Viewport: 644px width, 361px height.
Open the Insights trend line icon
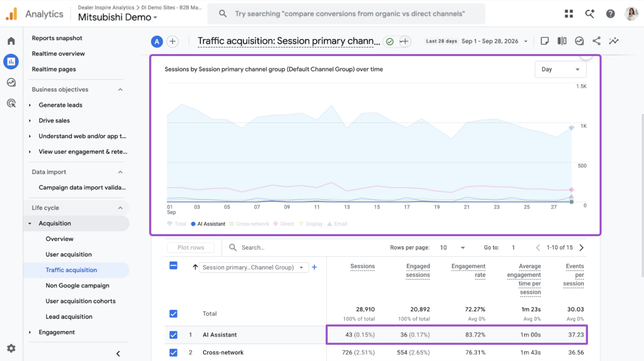pyautogui.click(x=614, y=41)
